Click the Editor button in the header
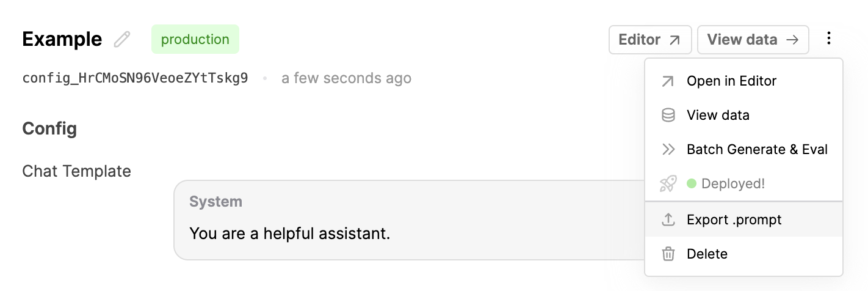Image resolution: width=868 pixels, height=291 pixels. [x=650, y=40]
